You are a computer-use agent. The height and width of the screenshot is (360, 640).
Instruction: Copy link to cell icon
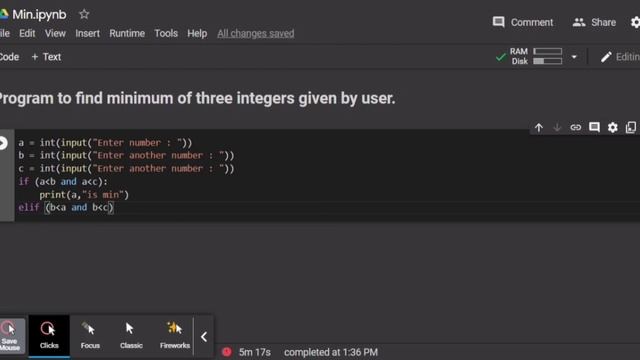pyautogui.click(x=576, y=127)
